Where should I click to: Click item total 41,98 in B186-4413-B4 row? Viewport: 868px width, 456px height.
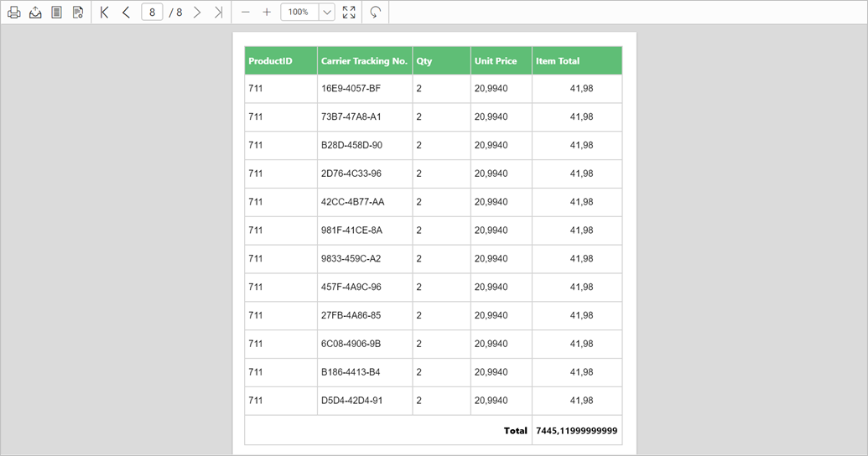pos(581,372)
